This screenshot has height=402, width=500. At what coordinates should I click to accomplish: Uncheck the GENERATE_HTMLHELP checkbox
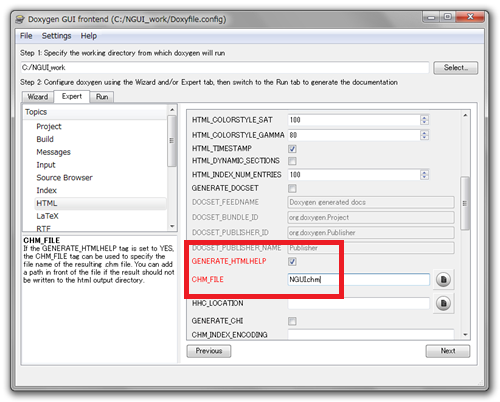[292, 261]
